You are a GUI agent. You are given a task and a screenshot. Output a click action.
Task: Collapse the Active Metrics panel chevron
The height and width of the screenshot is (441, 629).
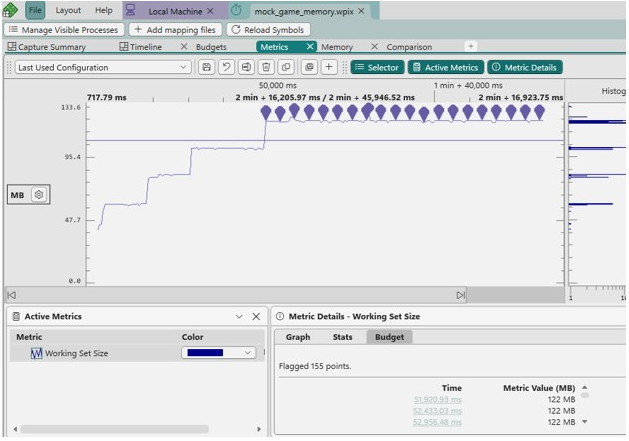pyautogui.click(x=239, y=317)
